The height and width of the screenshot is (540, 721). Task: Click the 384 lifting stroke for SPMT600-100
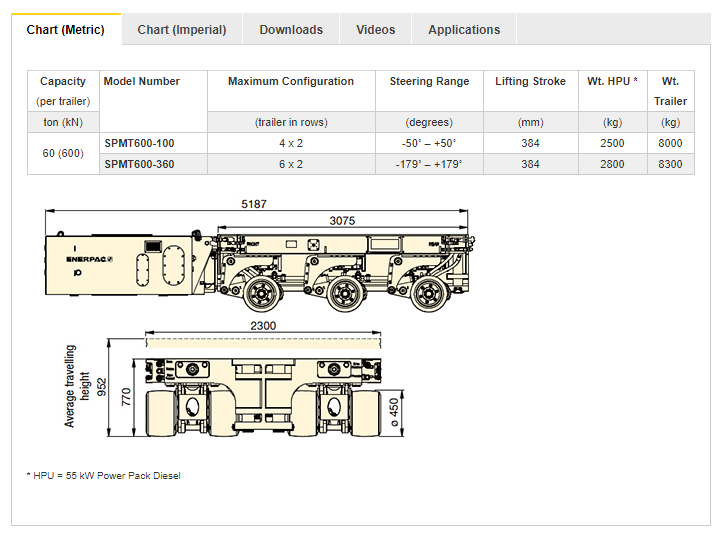pos(530,143)
